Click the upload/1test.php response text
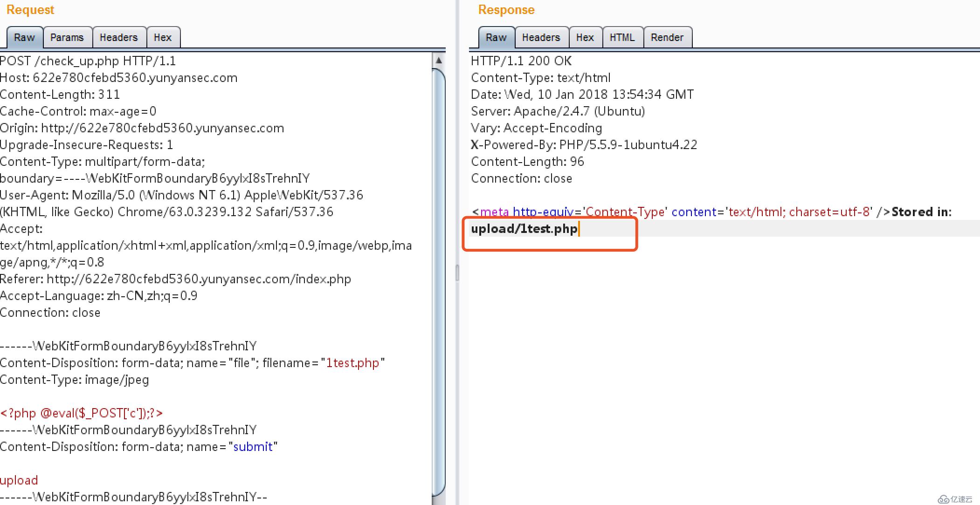Image resolution: width=980 pixels, height=505 pixels. coord(525,229)
